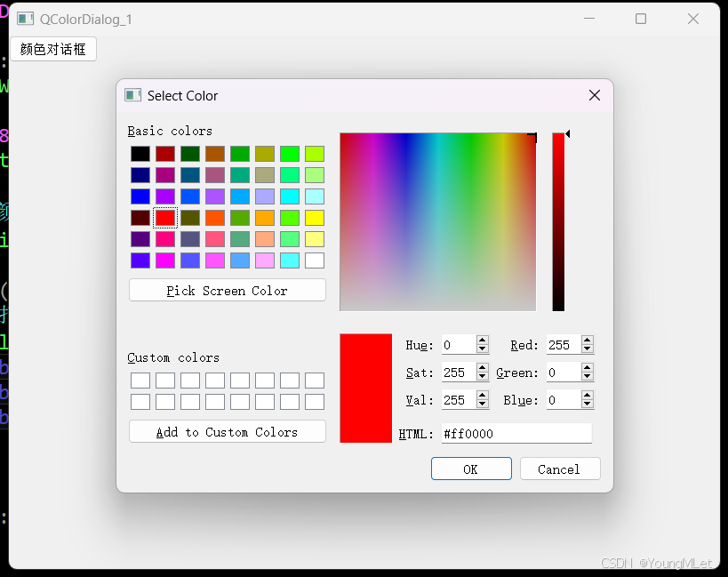Viewport: 728px width, 577px height.
Task: Select the dark maroon swatch left of red
Action: coord(140,218)
